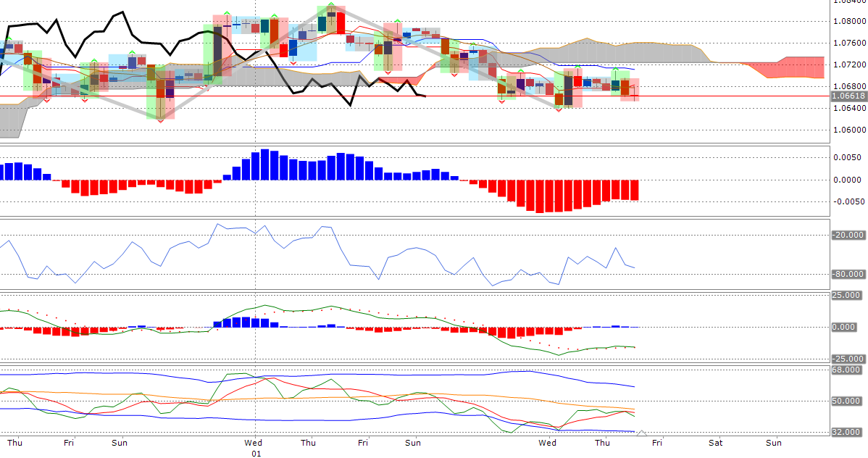Click the 0.0050 label on oscillator scale
868x458 pixels.
coord(848,157)
